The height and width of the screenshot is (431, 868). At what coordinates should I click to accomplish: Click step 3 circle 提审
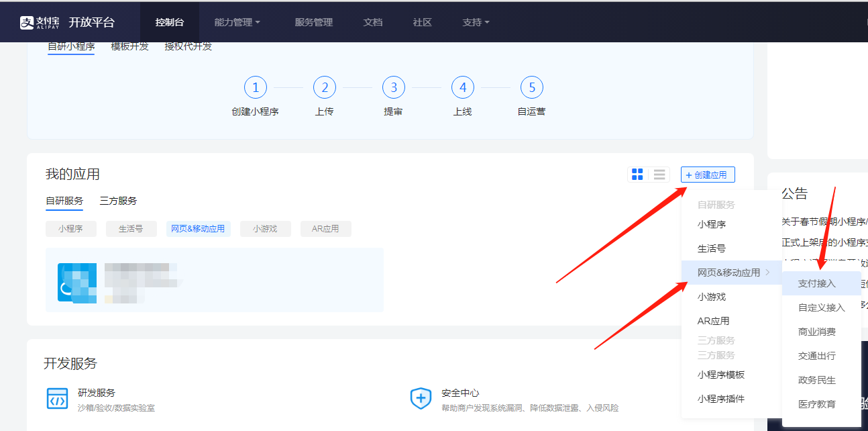click(x=394, y=87)
